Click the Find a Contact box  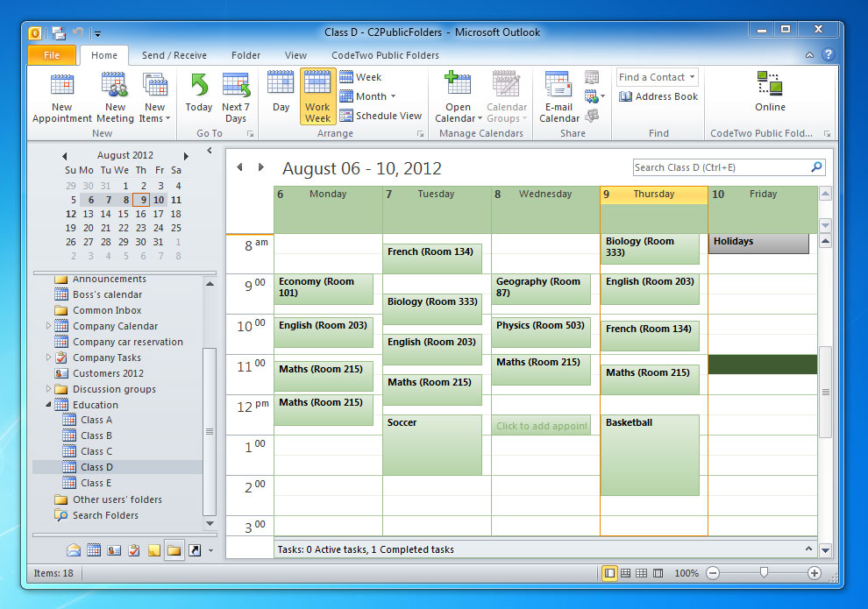(x=657, y=77)
